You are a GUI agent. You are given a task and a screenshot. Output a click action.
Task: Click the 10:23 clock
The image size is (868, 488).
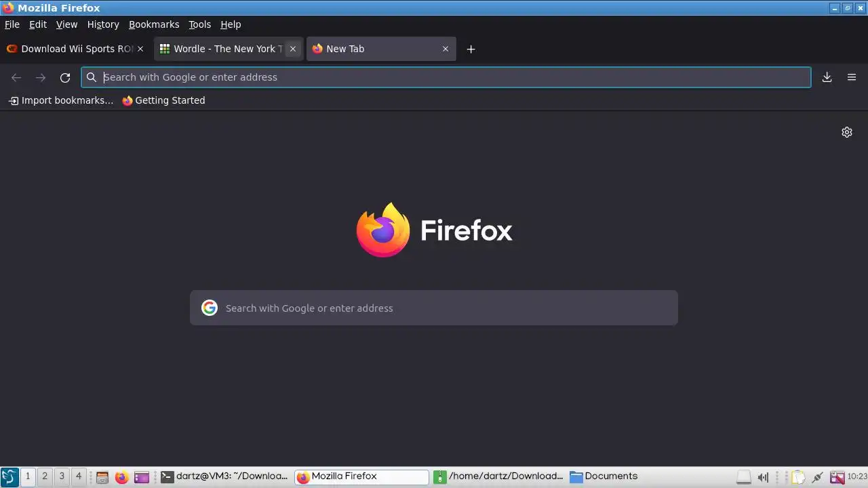point(857,476)
